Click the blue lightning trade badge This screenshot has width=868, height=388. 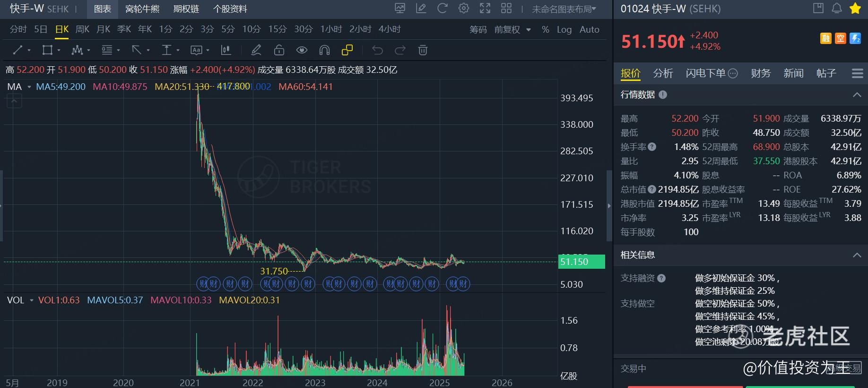coord(855,38)
